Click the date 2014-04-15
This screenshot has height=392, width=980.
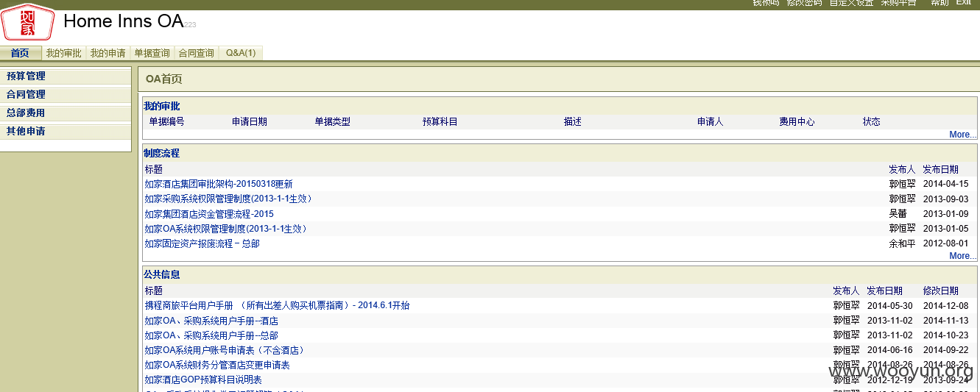coord(946,184)
